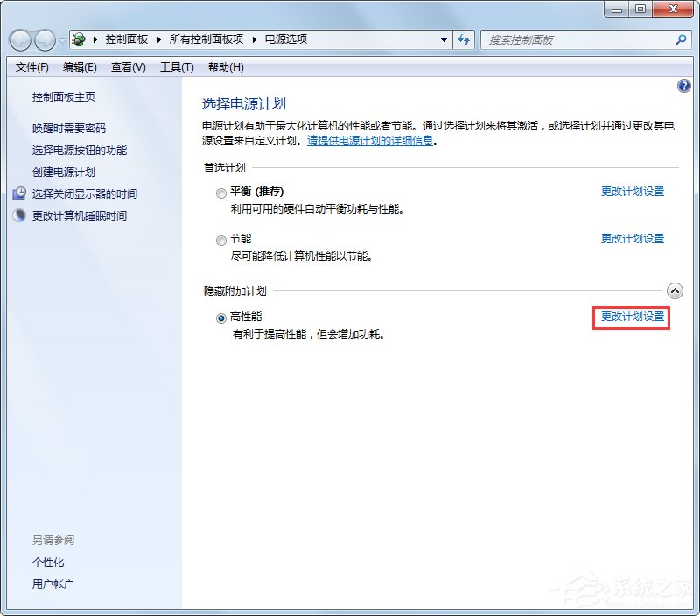Select the 高性能 power plan
Screen dimensions: 700x616
220,318
